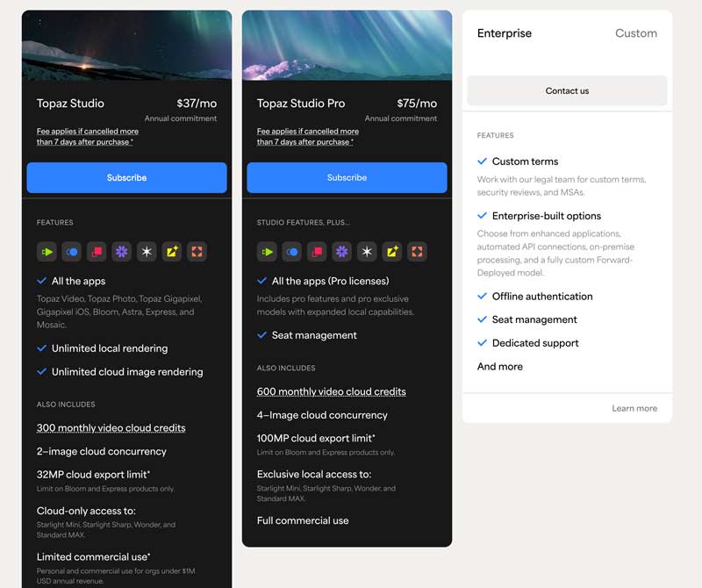702x588 pixels.
Task: Click 'Seat management' in Studio Pro card
Action: (x=314, y=335)
